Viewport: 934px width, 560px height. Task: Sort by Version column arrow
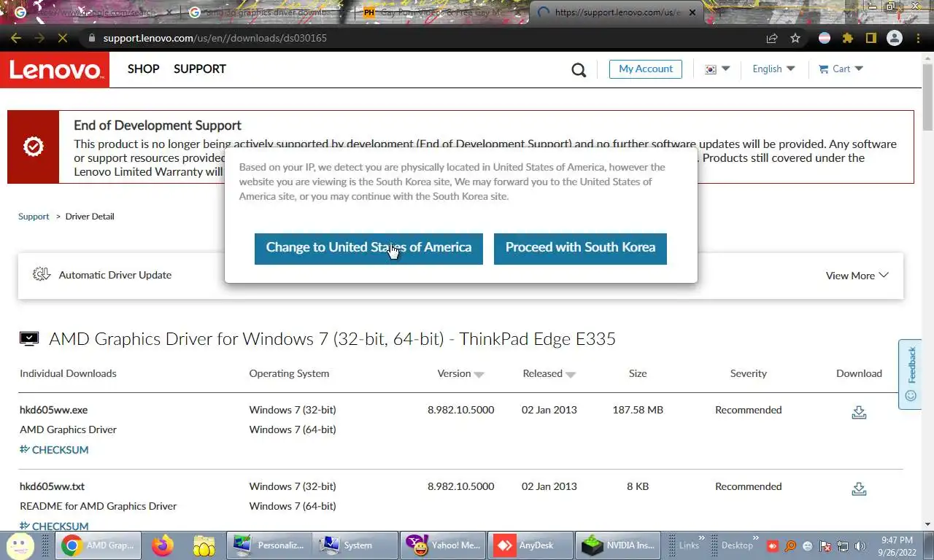point(479,375)
